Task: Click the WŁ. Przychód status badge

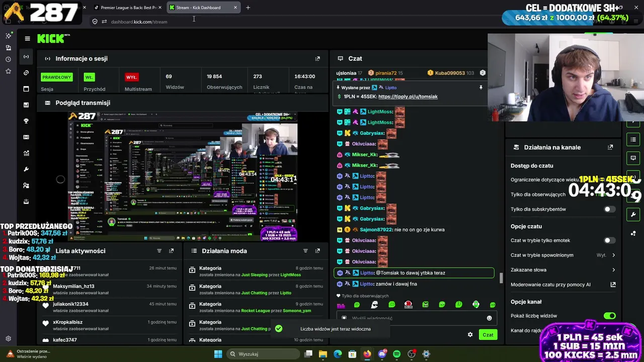Action: (89, 77)
